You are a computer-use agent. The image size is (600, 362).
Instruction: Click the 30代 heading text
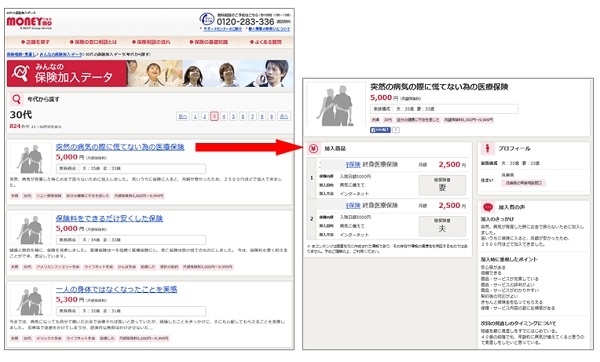click(21, 115)
